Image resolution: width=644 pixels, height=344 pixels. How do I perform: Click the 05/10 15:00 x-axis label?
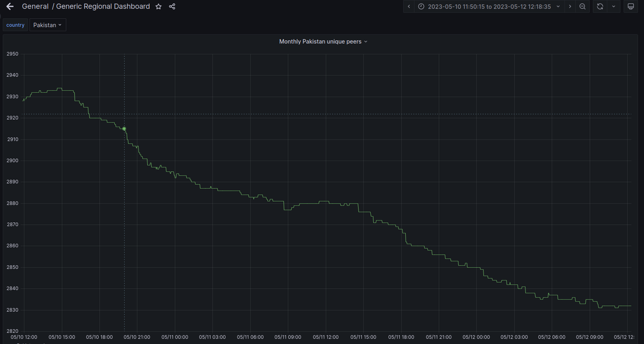(x=62, y=337)
